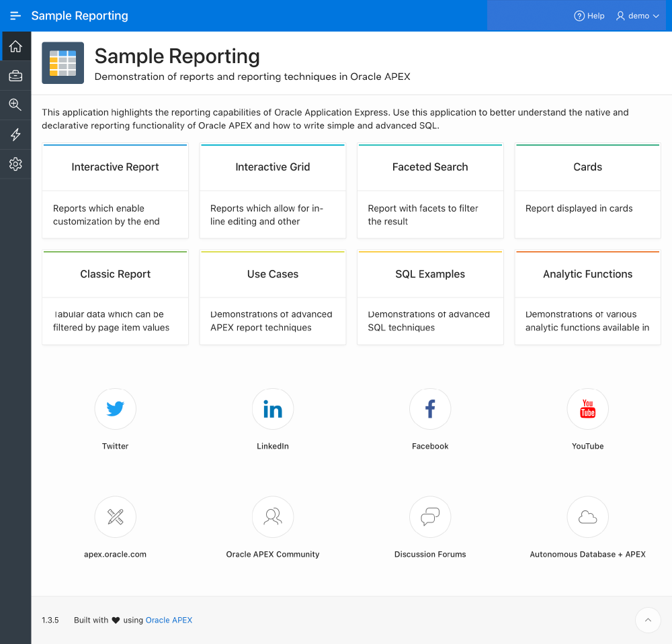This screenshot has width=672, height=644.
Task: Click the scroll-to-top arrow button
Action: tap(648, 620)
